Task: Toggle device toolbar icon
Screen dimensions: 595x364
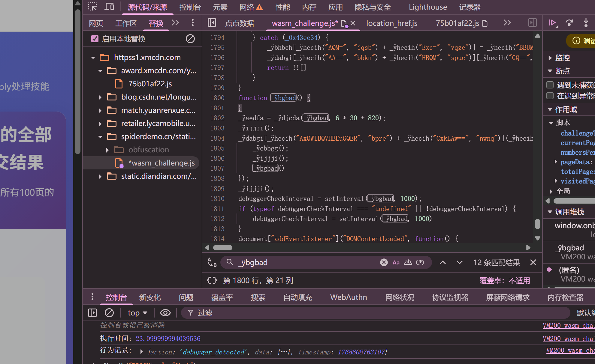Action: (x=109, y=7)
